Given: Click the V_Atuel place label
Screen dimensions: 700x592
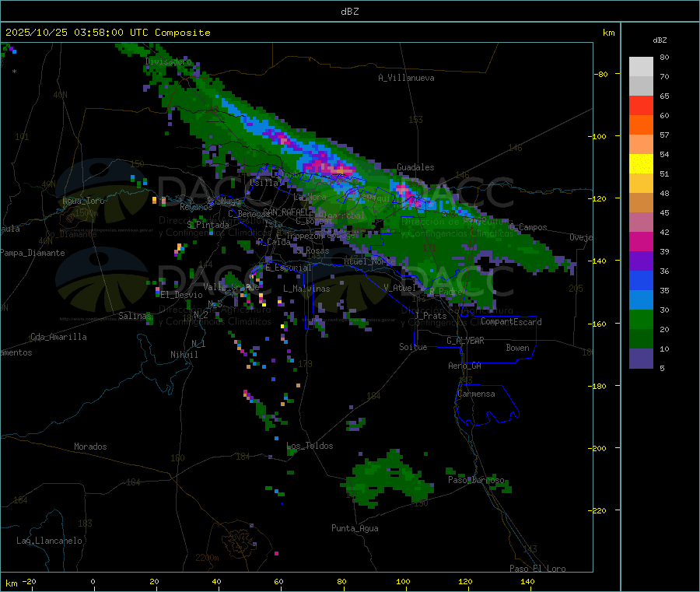Looking at the screenshot, I should (400, 288).
